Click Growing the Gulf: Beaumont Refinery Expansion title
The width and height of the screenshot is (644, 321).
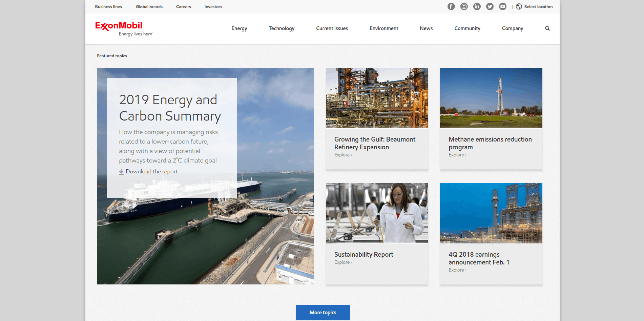[375, 143]
